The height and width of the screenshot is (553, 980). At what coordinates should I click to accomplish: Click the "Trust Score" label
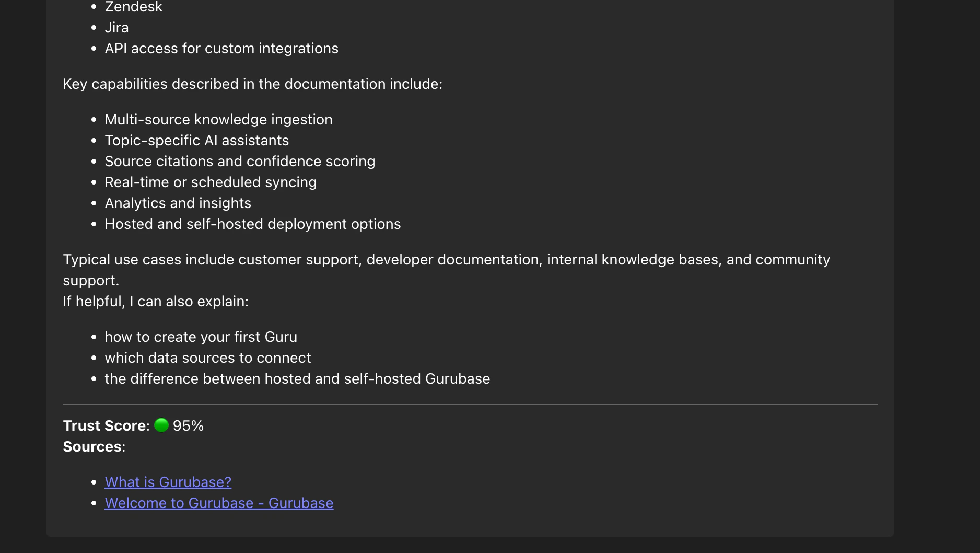point(104,425)
